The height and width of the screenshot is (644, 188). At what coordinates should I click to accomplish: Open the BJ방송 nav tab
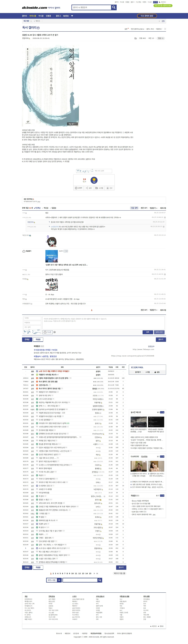tap(66, 16)
